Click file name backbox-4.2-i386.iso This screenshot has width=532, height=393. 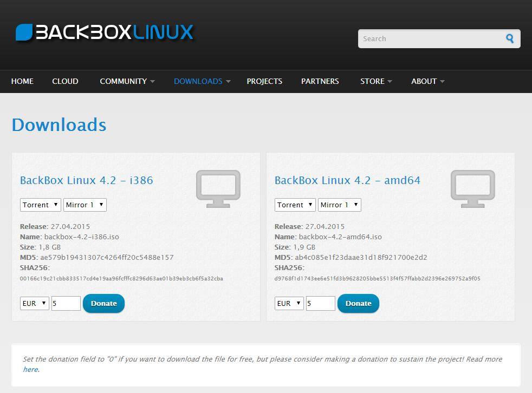click(x=81, y=237)
